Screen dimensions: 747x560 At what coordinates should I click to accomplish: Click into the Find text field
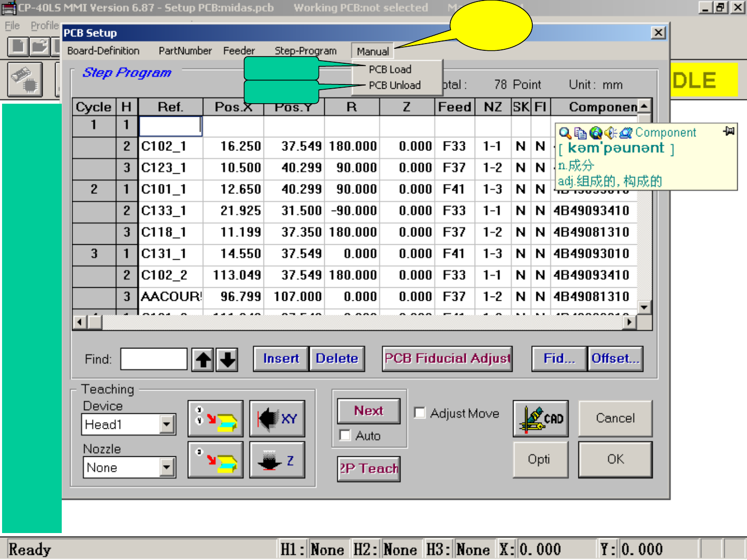pyautogui.click(x=154, y=359)
